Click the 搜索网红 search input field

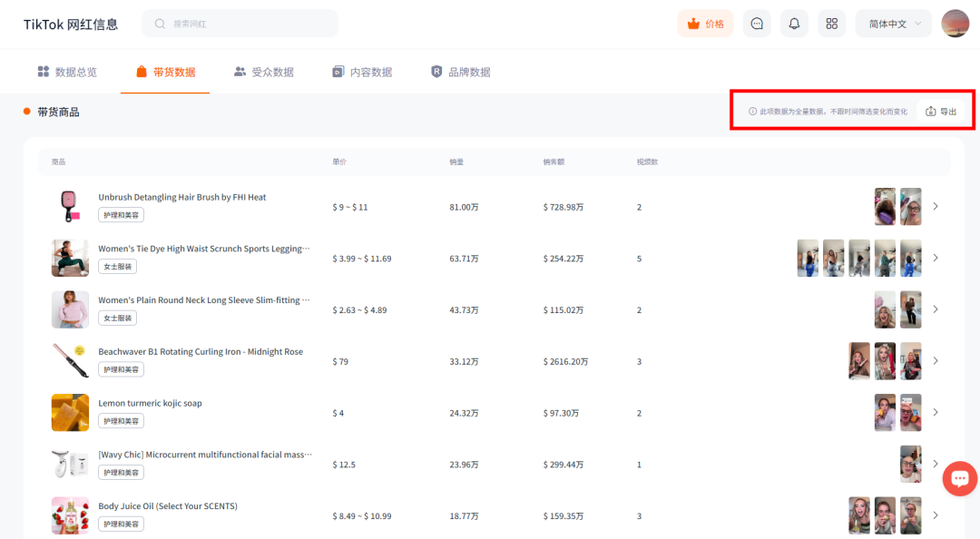click(240, 24)
